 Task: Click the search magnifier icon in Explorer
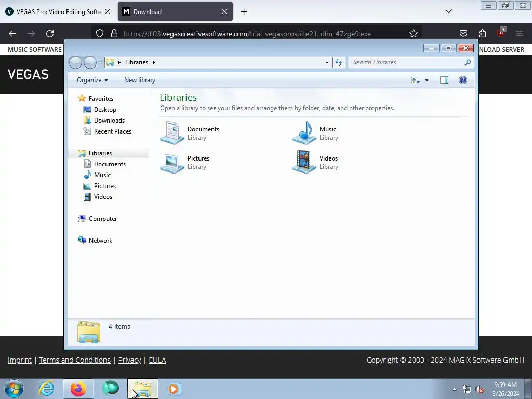(x=468, y=62)
